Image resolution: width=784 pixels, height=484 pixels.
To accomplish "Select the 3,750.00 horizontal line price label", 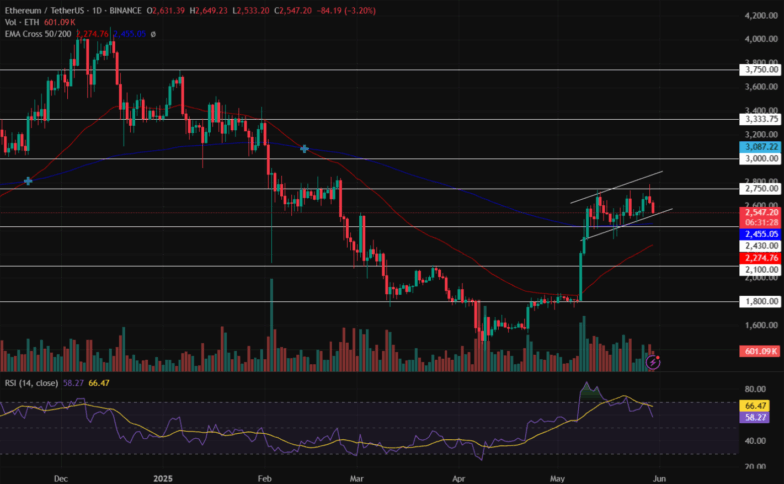I will click(x=760, y=70).
